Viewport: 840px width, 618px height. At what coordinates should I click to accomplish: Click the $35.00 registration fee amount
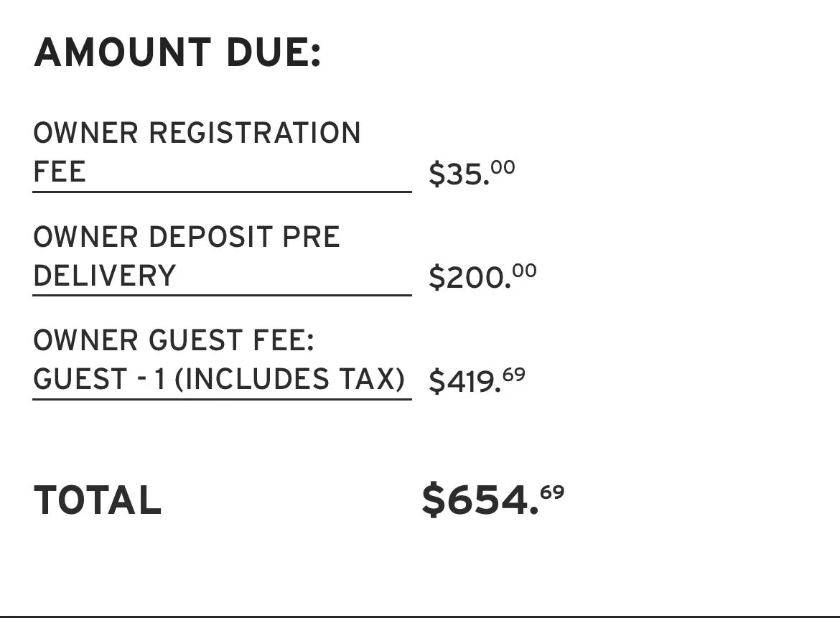click(472, 173)
